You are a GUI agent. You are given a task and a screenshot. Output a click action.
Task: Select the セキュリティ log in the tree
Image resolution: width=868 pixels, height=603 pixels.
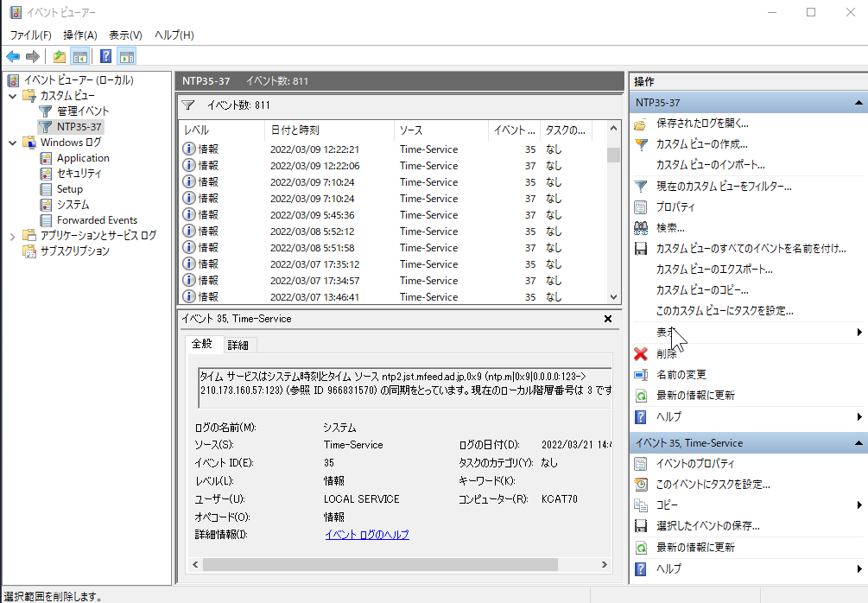click(79, 174)
